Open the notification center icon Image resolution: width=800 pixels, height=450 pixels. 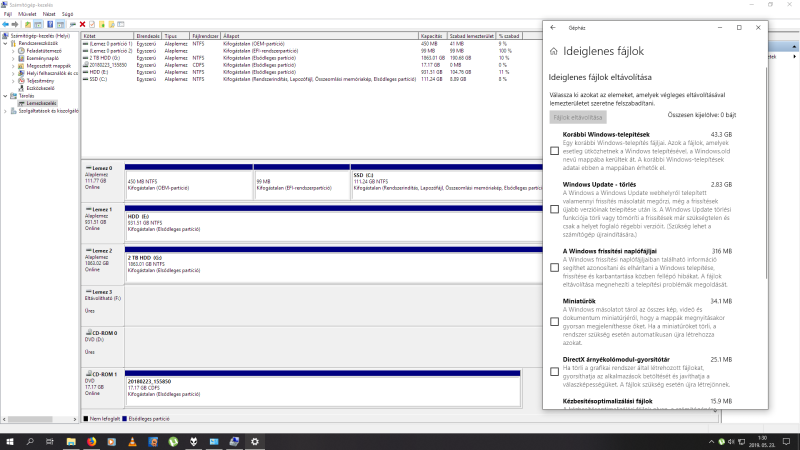pos(787,441)
